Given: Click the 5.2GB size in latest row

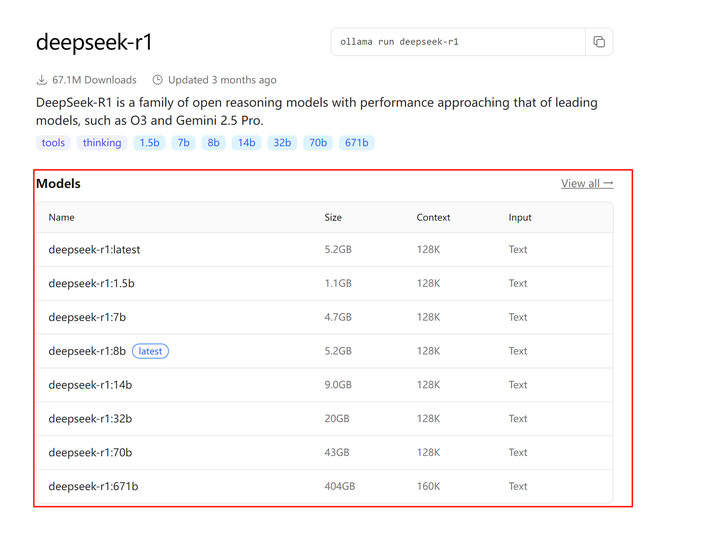Looking at the screenshot, I should point(338,249).
